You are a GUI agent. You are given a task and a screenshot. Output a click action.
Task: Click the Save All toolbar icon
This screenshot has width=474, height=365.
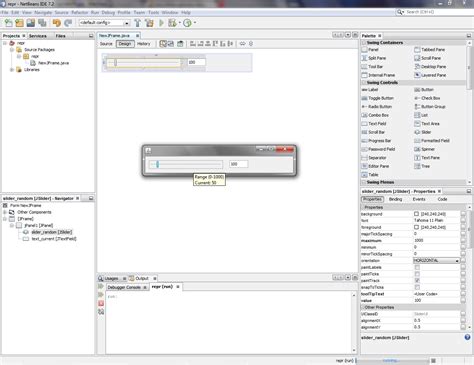coord(42,23)
